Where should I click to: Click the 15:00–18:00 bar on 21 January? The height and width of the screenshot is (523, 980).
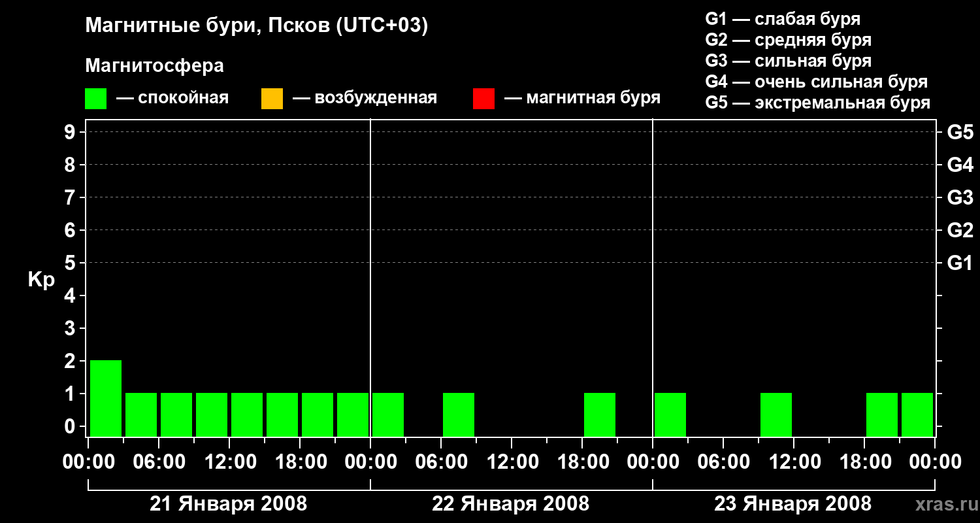(x=282, y=414)
